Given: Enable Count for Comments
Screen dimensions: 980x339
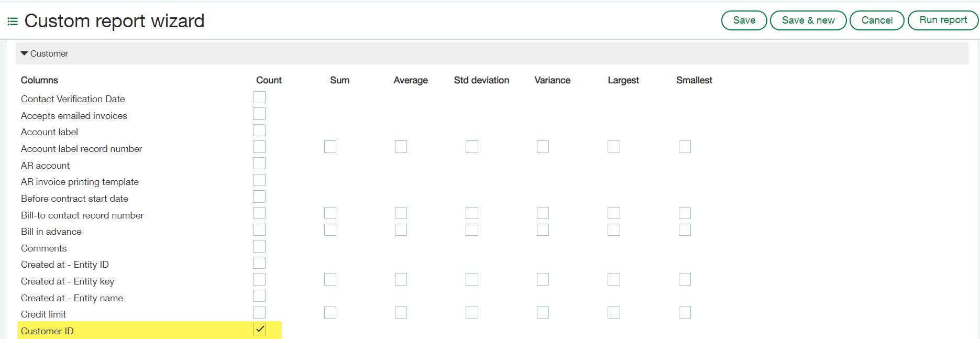Looking at the screenshot, I should pos(259,246).
